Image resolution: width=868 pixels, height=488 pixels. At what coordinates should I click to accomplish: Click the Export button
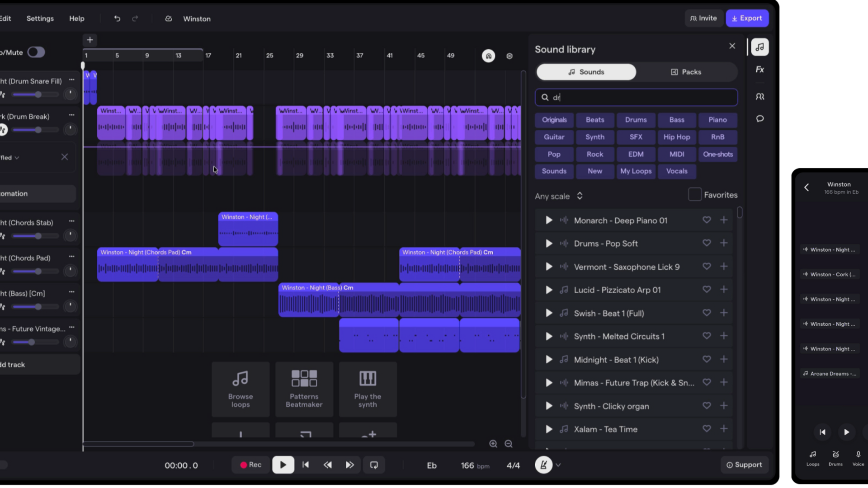(x=747, y=18)
